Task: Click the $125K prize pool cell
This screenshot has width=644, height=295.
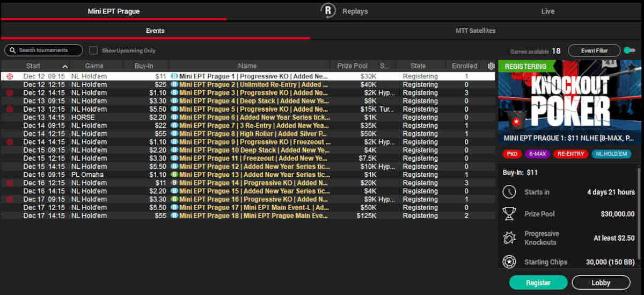Action: point(366,215)
